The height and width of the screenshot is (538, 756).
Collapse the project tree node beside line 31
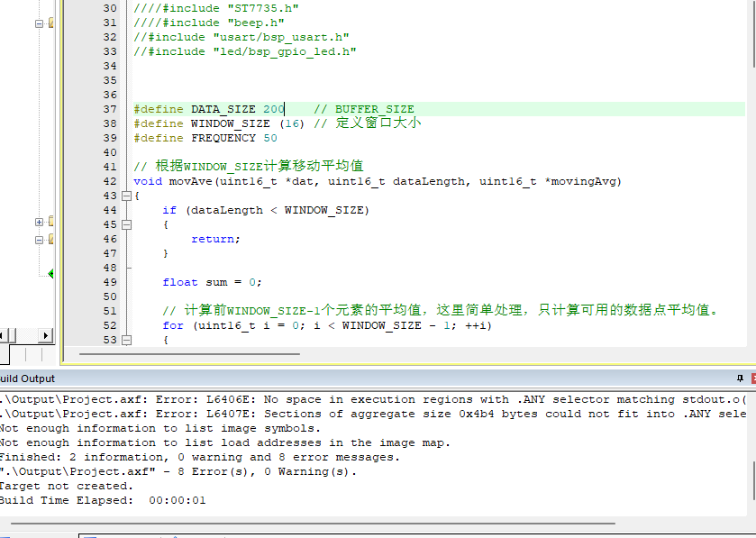[39, 23]
